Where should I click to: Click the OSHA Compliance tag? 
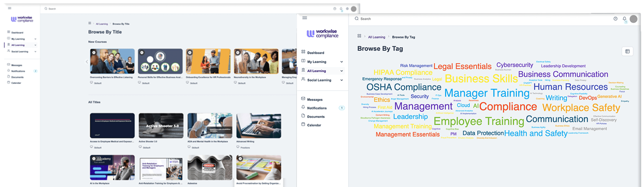pyautogui.click(x=404, y=87)
